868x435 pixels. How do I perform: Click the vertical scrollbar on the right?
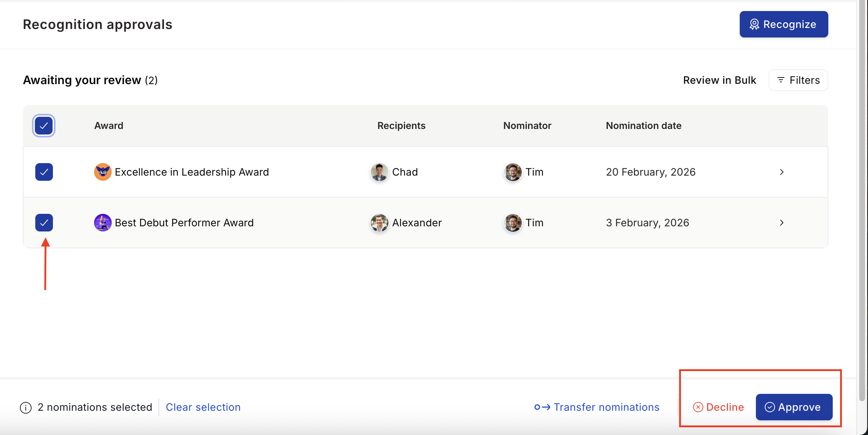pos(862,200)
